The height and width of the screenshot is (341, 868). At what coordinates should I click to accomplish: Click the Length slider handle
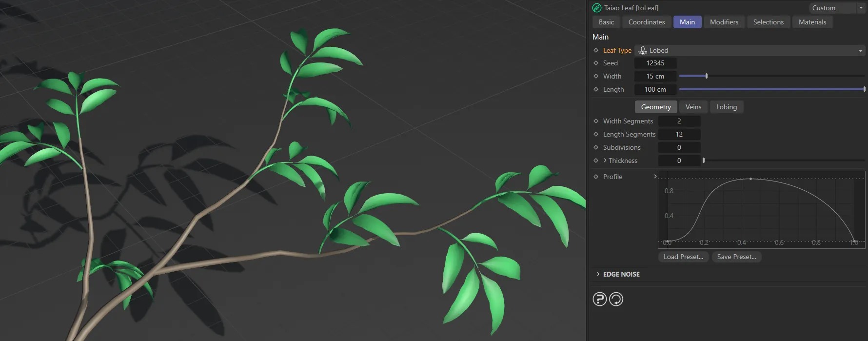tap(864, 89)
